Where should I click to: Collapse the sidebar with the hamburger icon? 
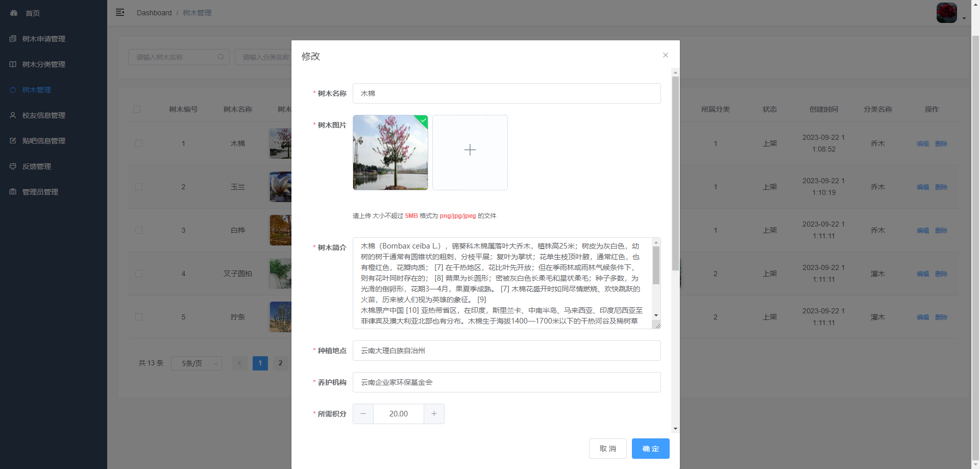(120, 12)
